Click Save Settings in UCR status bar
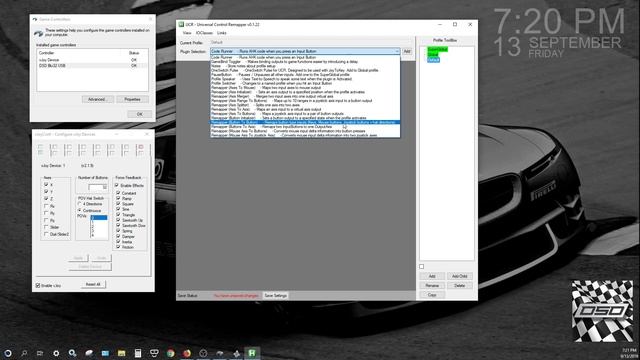 (x=276, y=296)
